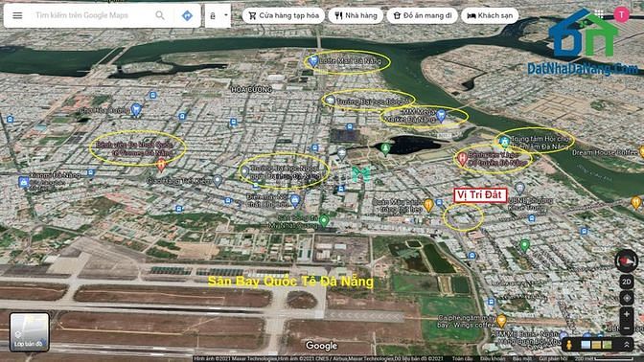644x362 pixels.
Task: Click the Wings coffee orange cup pin
Action: tap(501, 320)
